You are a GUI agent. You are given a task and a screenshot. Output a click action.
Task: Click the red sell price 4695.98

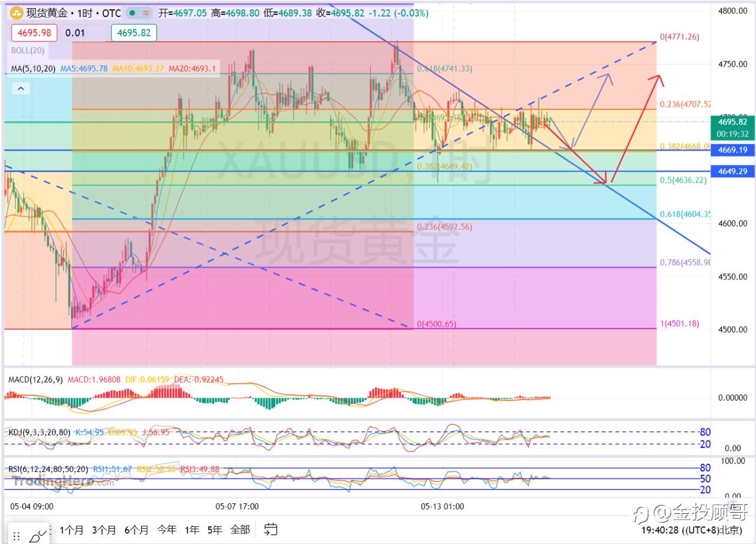[x=33, y=33]
